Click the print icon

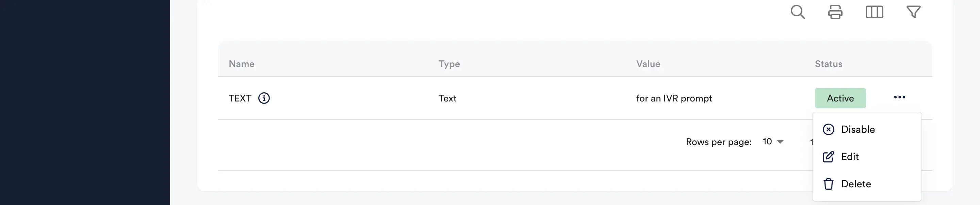click(x=835, y=12)
